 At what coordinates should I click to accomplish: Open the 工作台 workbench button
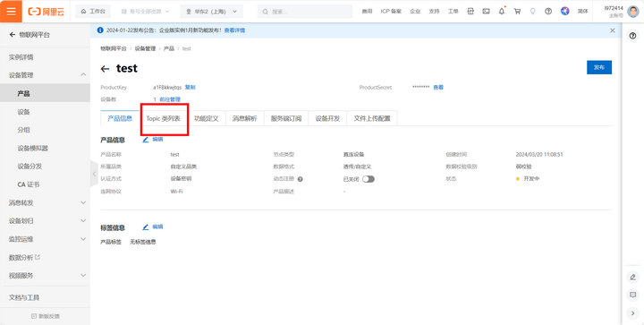(x=93, y=12)
